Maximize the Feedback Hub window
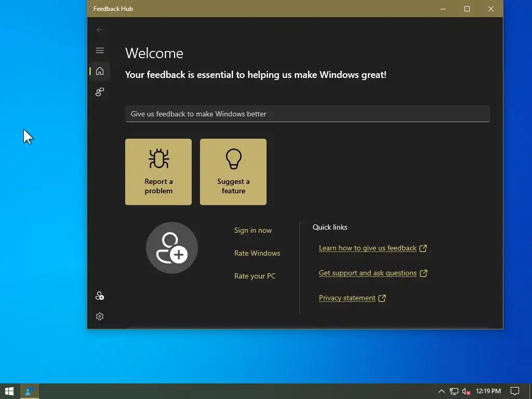The image size is (532, 399). tap(467, 9)
